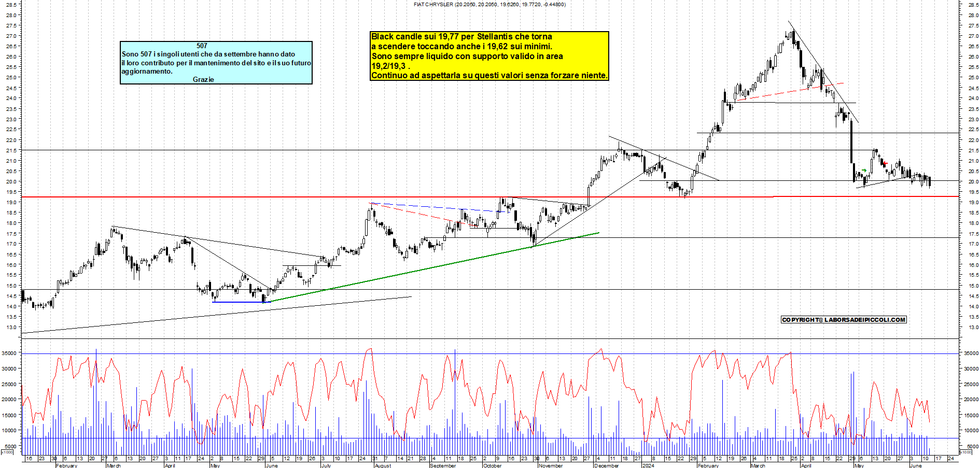Click the 'September' label on the time axis
Screen dimensions: 980x468
click(443, 465)
